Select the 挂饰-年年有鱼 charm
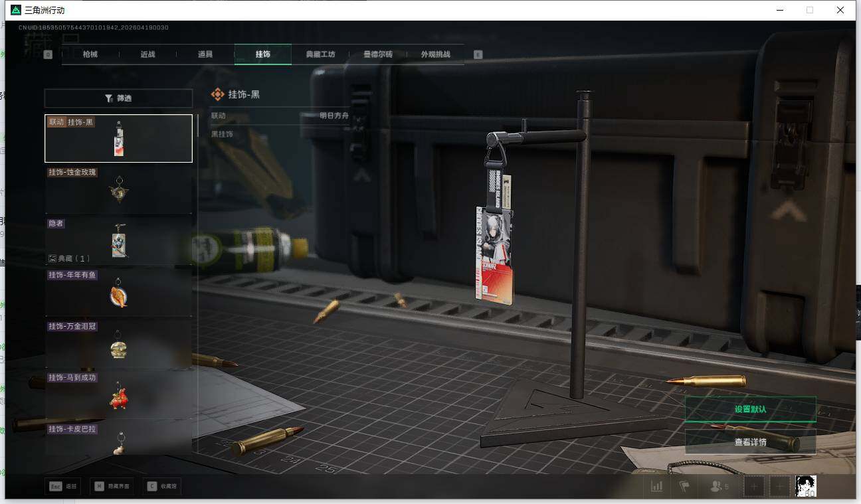 pyautogui.click(x=118, y=292)
